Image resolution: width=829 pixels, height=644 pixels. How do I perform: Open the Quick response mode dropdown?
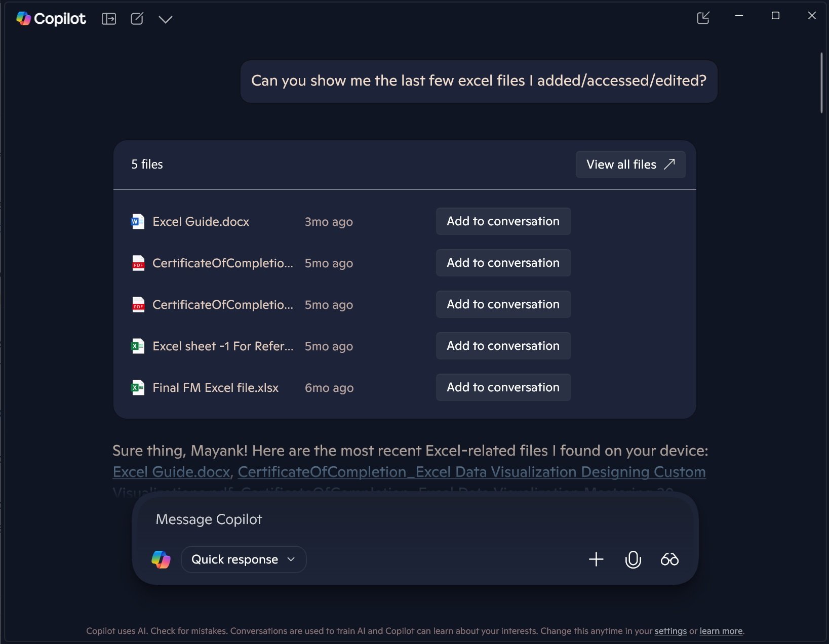point(244,559)
